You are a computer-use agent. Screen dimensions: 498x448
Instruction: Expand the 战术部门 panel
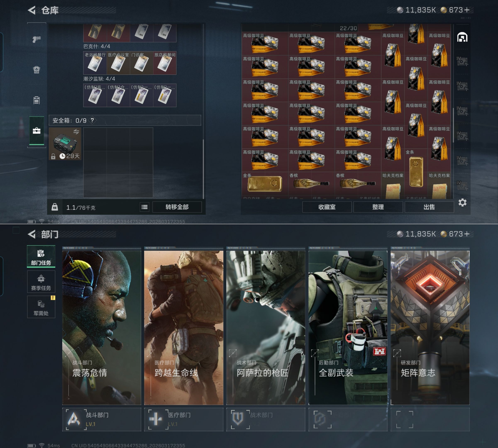point(266,419)
